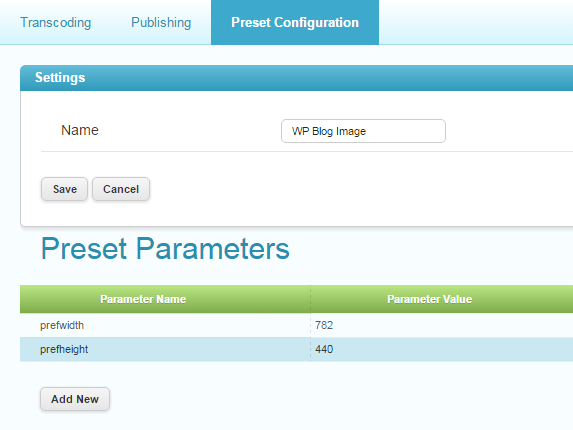This screenshot has width=573, height=430.
Task: Focus the Name input containing WP Blog Image
Action: click(x=363, y=131)
